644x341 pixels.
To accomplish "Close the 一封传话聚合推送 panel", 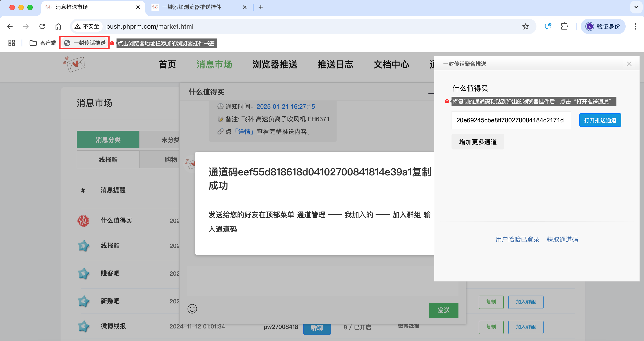I will pyautogui.click(x=629, y=64).
